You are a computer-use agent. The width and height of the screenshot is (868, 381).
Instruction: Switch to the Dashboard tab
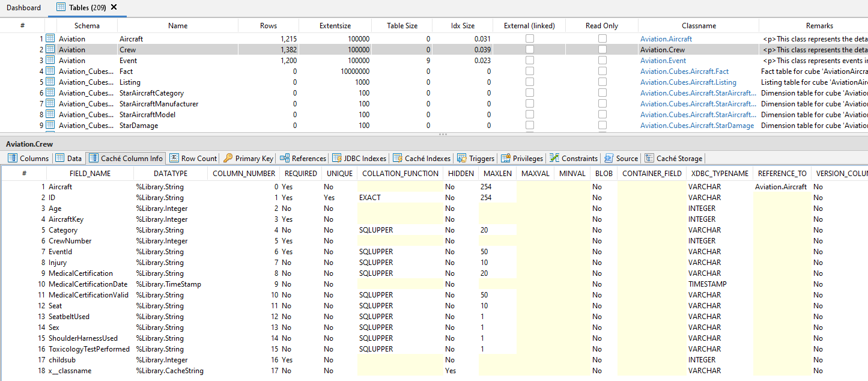tap(23, 8)
